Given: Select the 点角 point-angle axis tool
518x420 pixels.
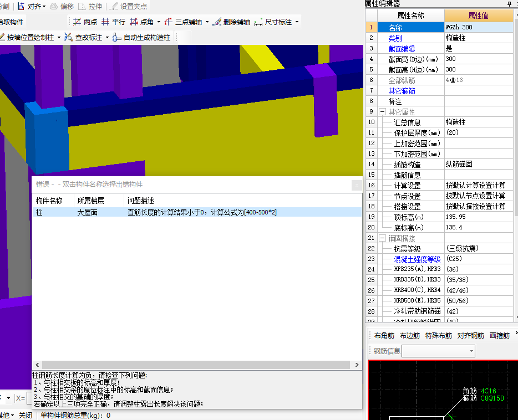Looking at the screenshot, I should tap(142, 22).
